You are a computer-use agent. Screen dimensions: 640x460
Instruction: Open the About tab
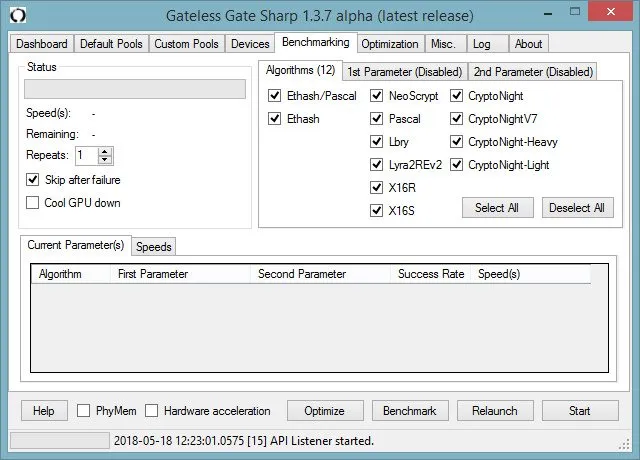[x=528, y=44]
